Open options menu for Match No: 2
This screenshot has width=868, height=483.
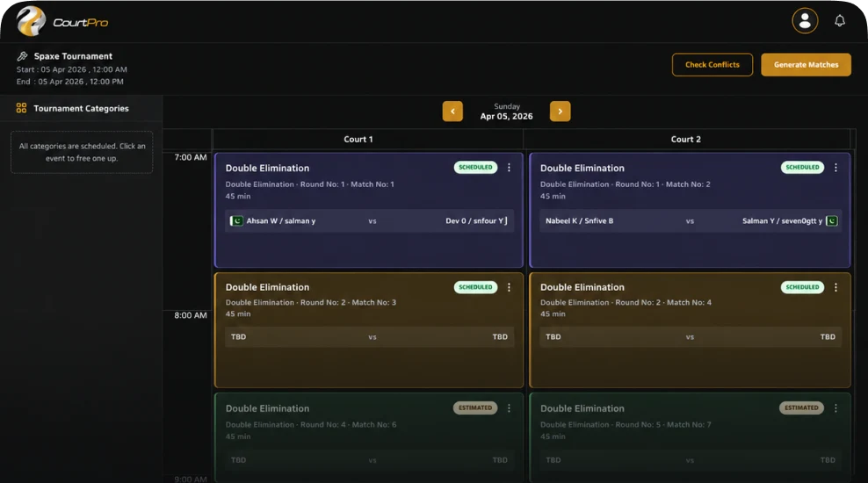[x=835, y=167]
